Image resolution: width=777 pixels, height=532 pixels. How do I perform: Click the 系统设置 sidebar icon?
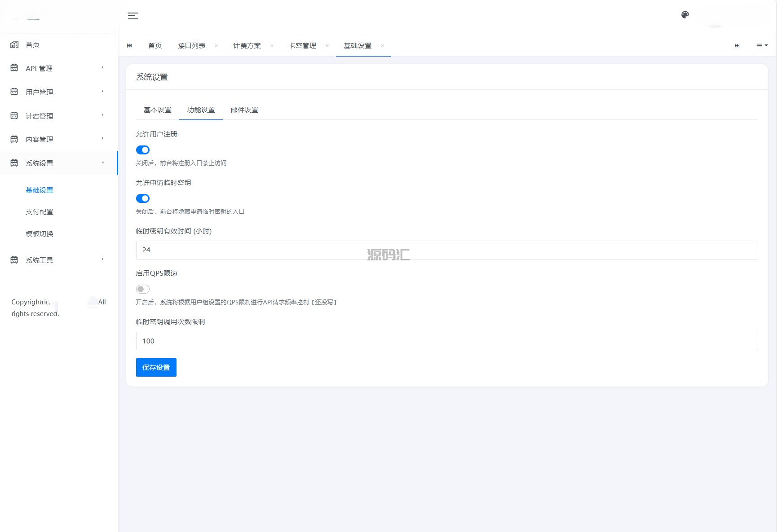coord(14,163)
